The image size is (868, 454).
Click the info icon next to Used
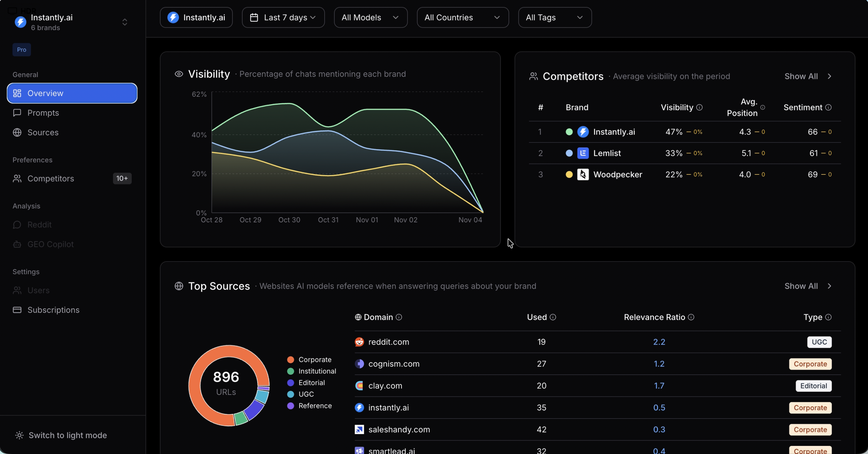[x=553, y=317]
